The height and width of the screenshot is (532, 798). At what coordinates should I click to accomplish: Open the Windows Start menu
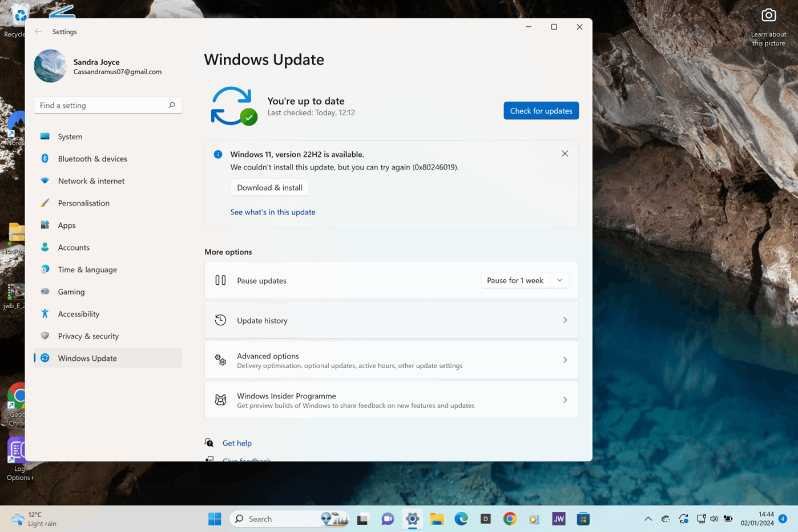[x=215, y=519]
